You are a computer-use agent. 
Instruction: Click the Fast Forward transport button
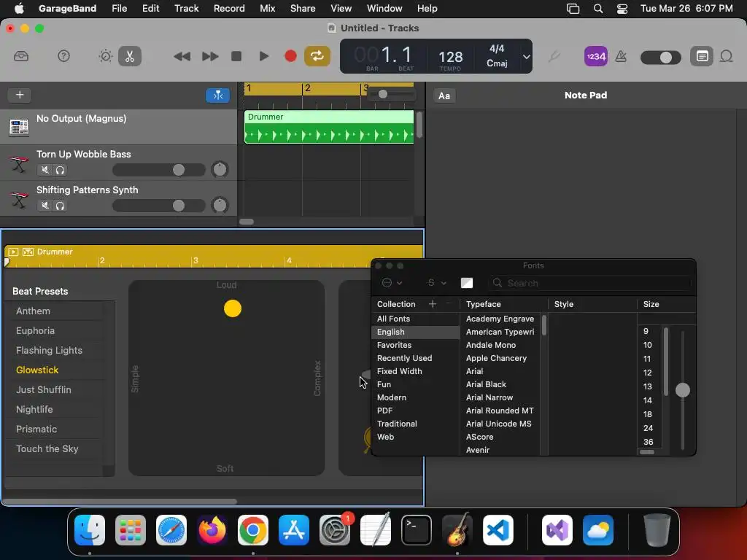coord(210,57)
